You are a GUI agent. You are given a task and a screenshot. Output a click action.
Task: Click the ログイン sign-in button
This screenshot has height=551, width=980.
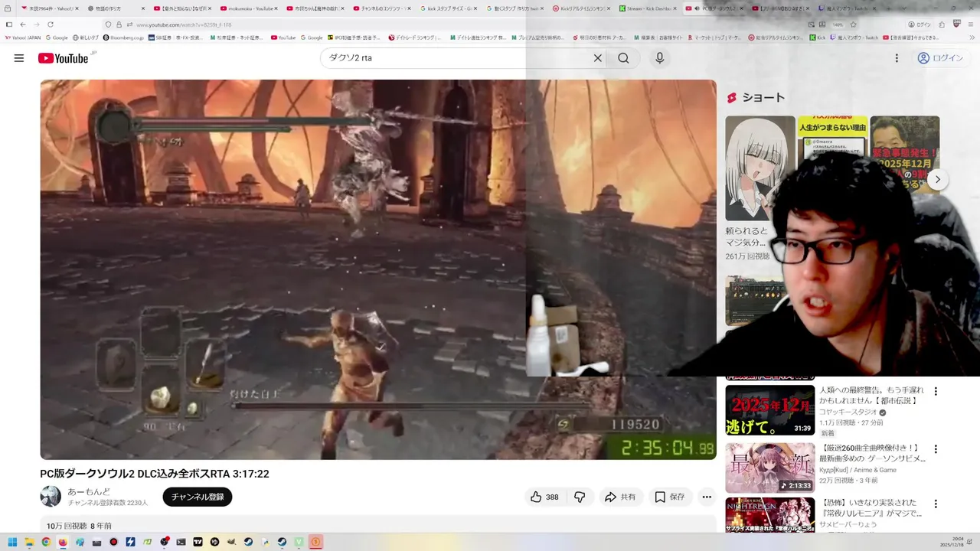coord(941,58)
